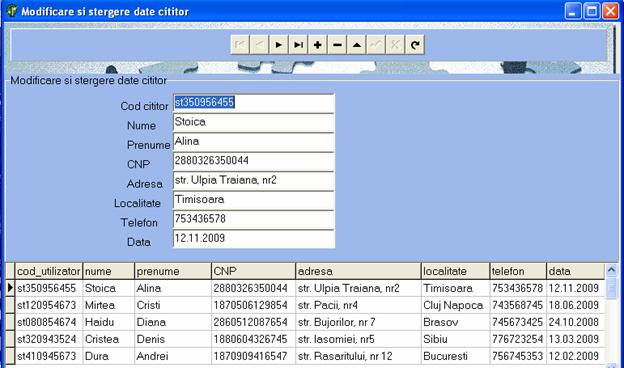
Task: Click the Bucuresti locality cell
Action: 456,356
